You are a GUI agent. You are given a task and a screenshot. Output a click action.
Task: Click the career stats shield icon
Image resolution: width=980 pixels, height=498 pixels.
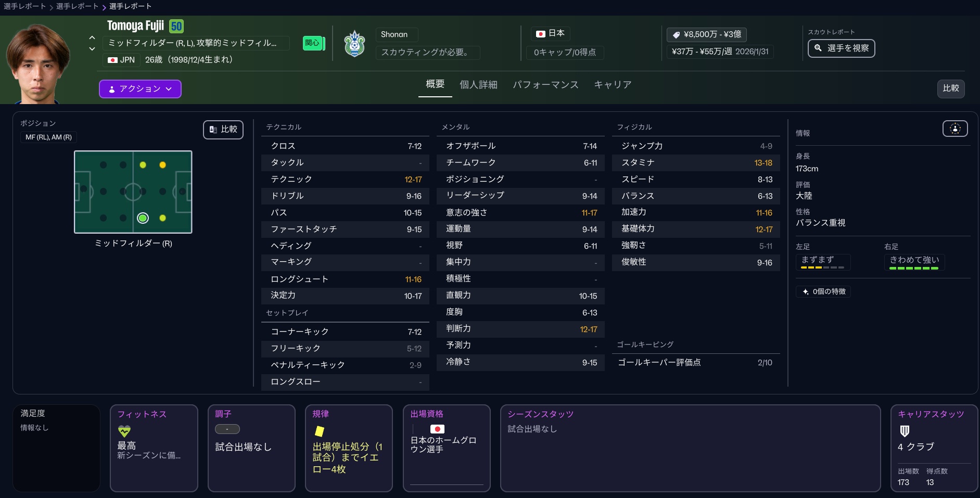coord(905,431)
